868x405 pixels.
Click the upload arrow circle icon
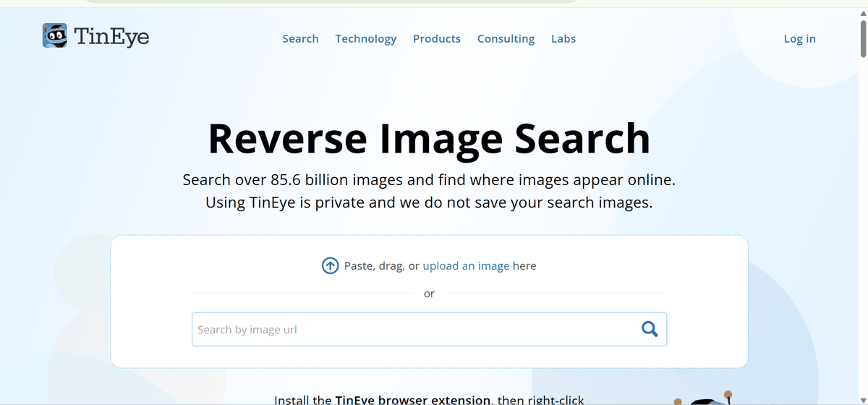330,265
